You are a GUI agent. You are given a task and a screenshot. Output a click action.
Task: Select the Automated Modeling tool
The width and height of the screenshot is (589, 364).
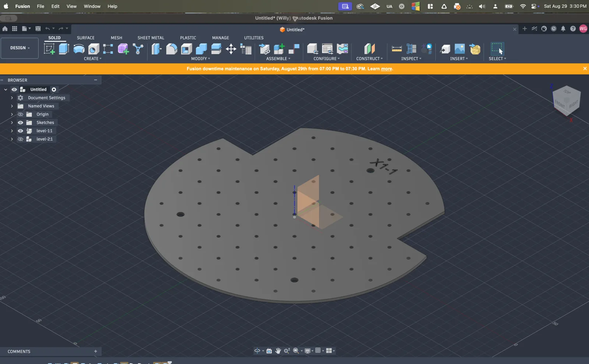[x=138, y=49]
